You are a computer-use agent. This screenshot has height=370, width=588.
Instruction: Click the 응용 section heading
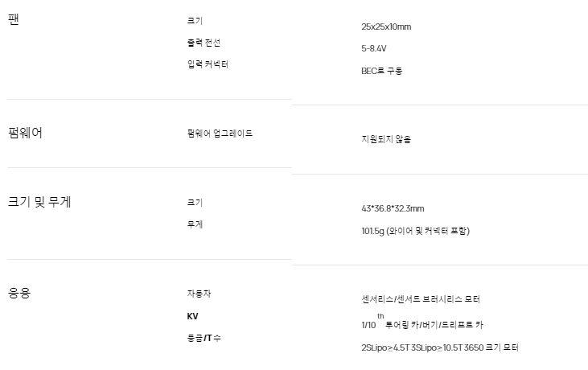click(19, 293)
